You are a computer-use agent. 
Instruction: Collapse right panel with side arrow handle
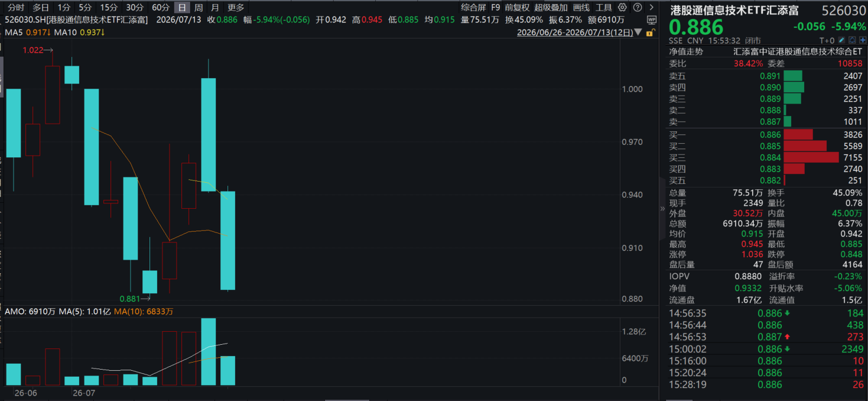coord(662,208)
